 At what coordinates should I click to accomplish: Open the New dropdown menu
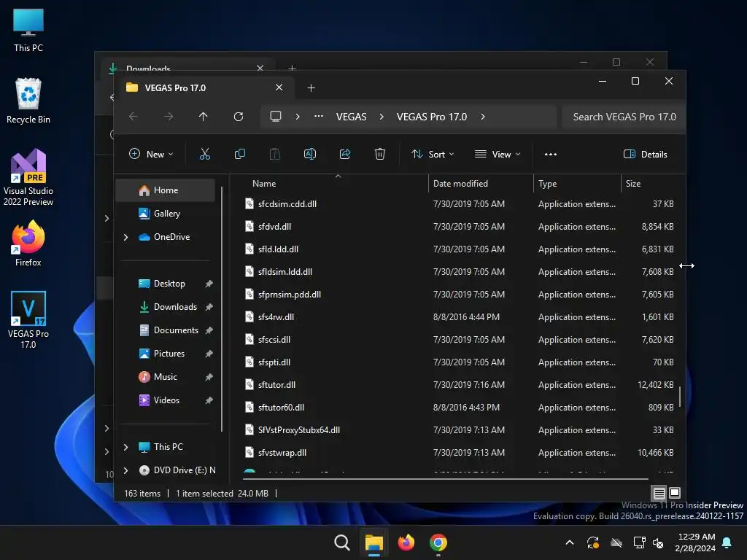[151, 155]
